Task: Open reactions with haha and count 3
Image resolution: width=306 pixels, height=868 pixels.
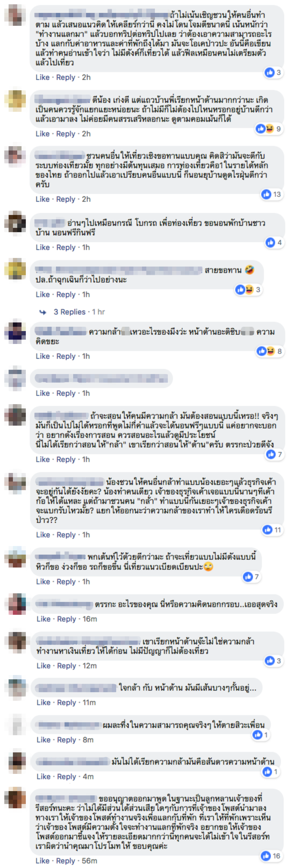Action: pyautogui.click(x=245, y=289)
